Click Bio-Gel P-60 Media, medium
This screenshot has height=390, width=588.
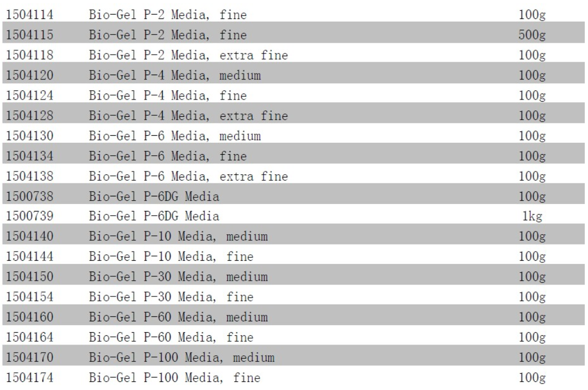click(x=178, y=318)
